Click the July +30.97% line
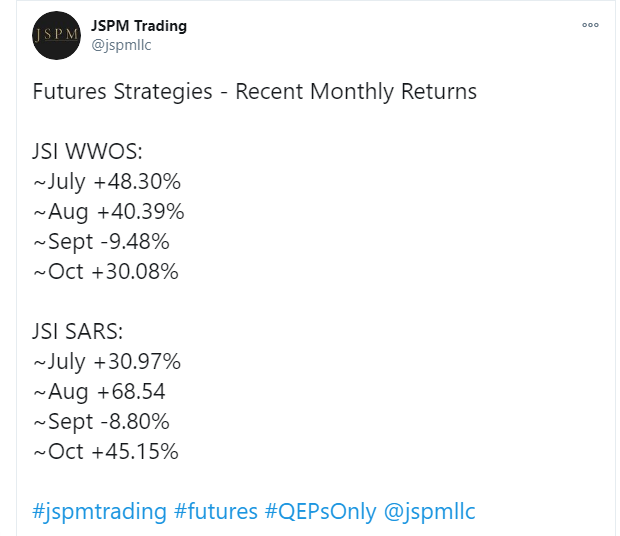 (x=107, y=362)
